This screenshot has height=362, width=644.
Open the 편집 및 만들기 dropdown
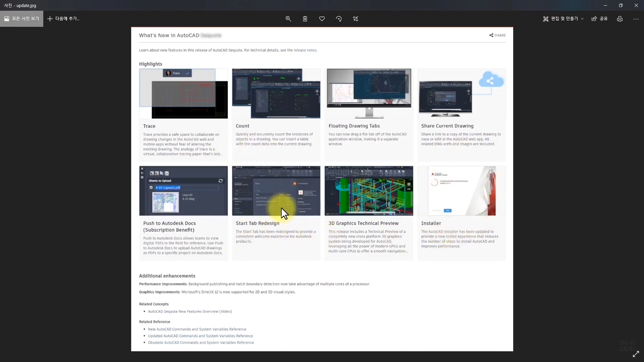(563, 19)
